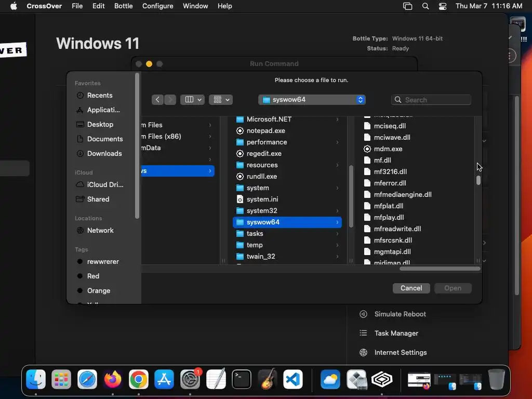This screenshot has height=399, width=532.
Task: Open the Trash in the dock
Action: click(496, 379)
